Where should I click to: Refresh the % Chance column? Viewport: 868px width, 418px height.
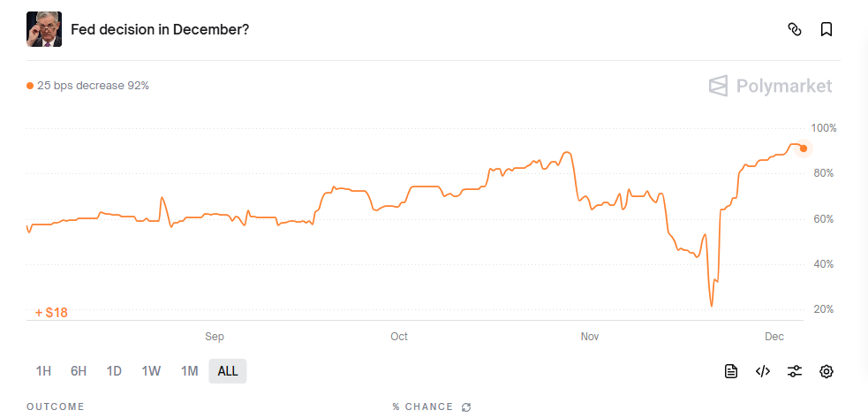coord(466,407)
